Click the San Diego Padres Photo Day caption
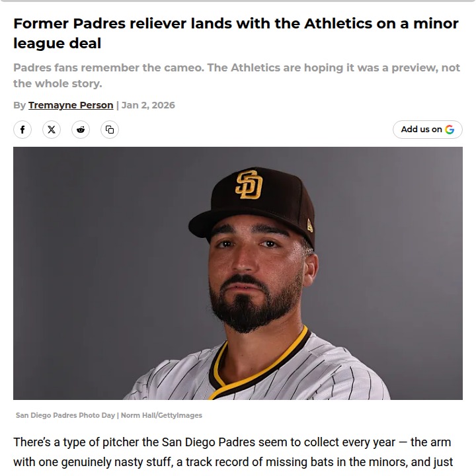Viewport: 476px width, 476px height. [65, 415]
